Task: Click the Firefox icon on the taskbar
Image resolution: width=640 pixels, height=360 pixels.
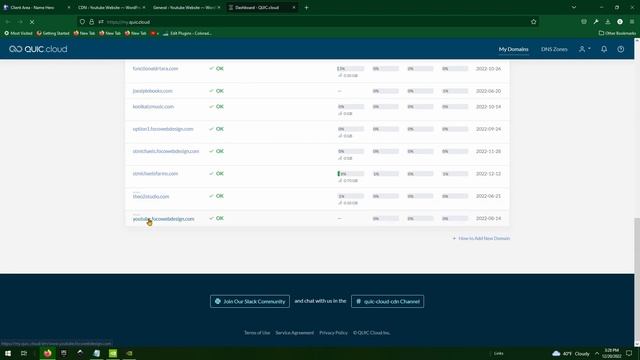Action: (47, 353)
